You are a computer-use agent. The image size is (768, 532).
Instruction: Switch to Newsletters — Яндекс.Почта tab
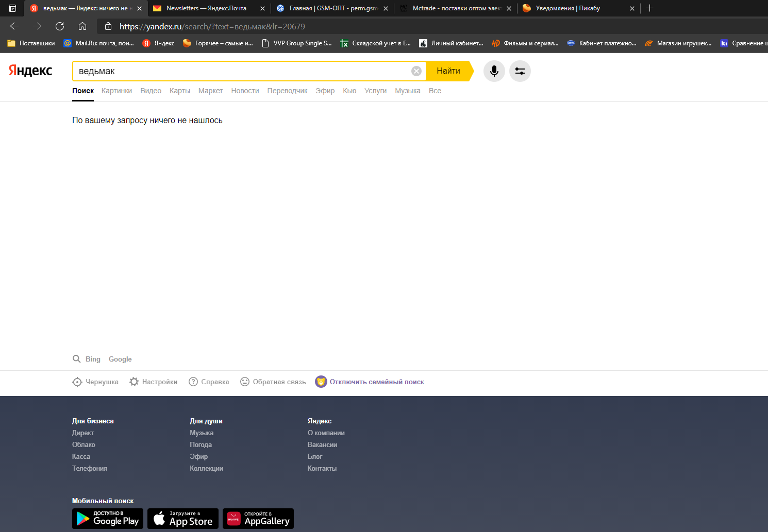pyautogui.click(x=206, y=8)
